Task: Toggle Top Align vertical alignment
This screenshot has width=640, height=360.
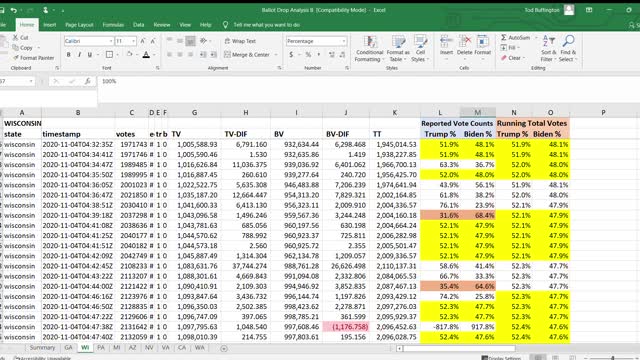Action: [x=169, y=41]
